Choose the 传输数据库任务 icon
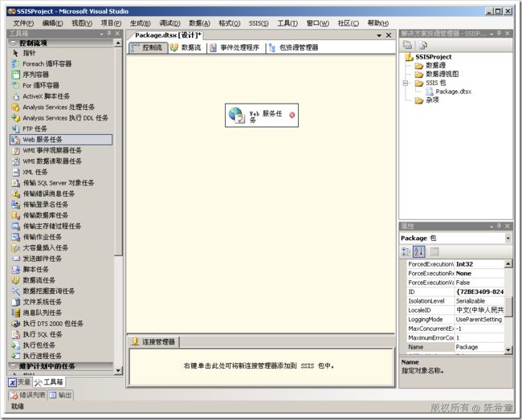Screen dimensions: 522x420 point(15,215)
